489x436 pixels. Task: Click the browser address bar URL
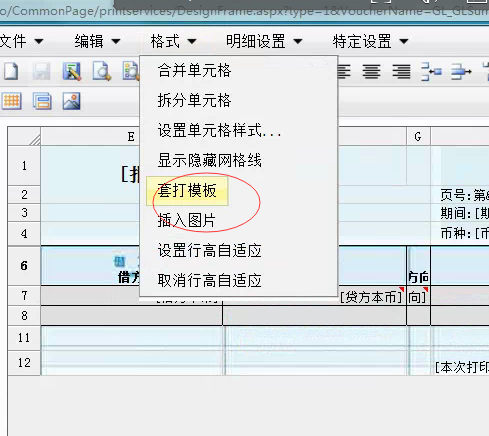[x=244, y=11]
